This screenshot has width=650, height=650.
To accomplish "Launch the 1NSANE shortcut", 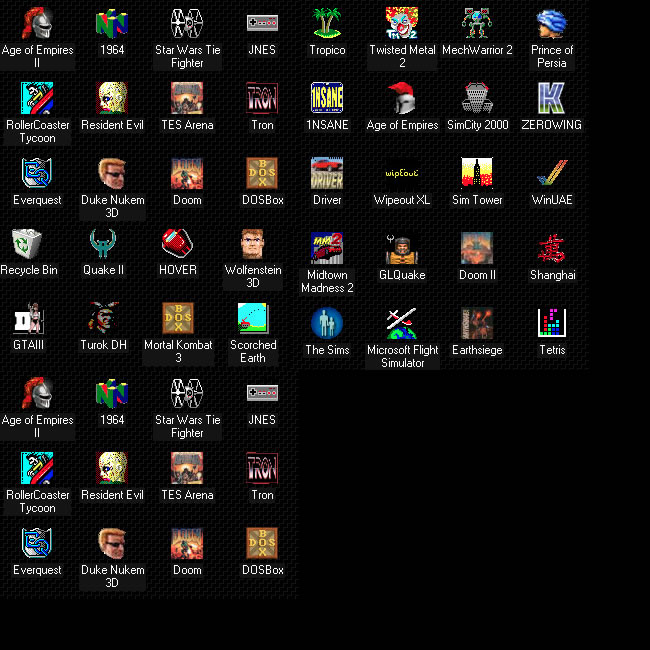I will click(327, 98).
